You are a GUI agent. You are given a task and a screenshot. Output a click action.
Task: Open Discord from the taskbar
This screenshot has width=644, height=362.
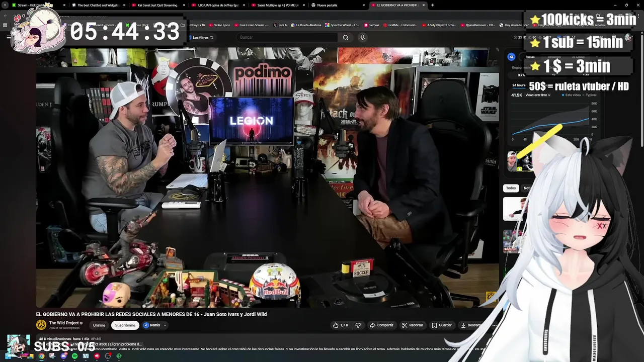[63, 356]
